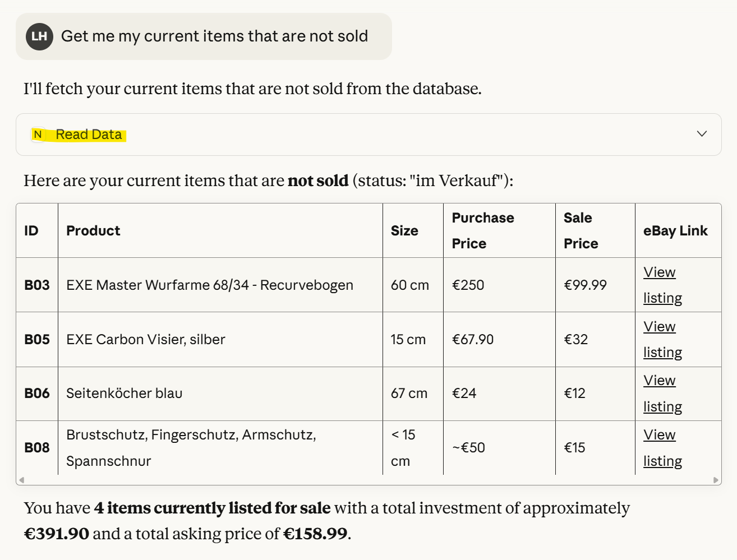
Task: Select the Purchase Price column header
Action: click(483, 230)
